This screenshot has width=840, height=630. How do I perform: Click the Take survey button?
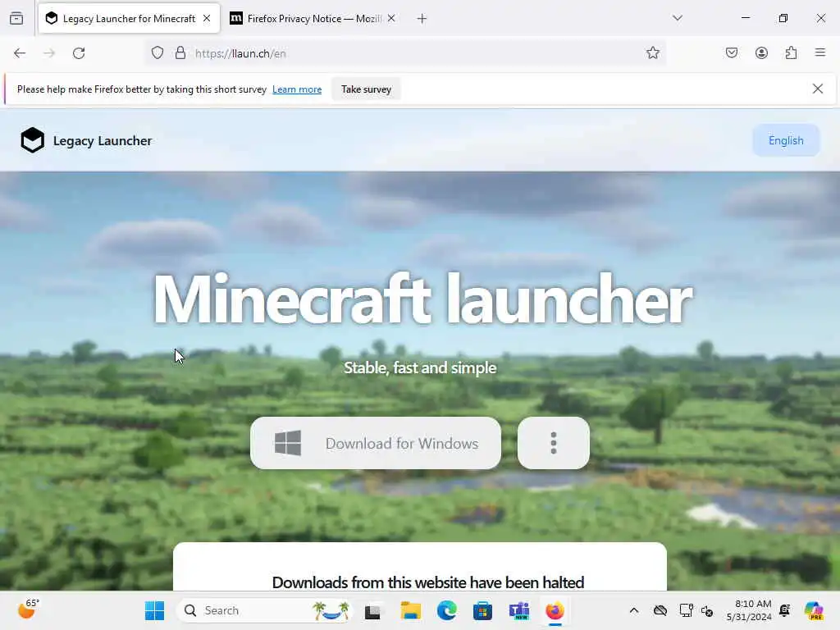[367, 89]
